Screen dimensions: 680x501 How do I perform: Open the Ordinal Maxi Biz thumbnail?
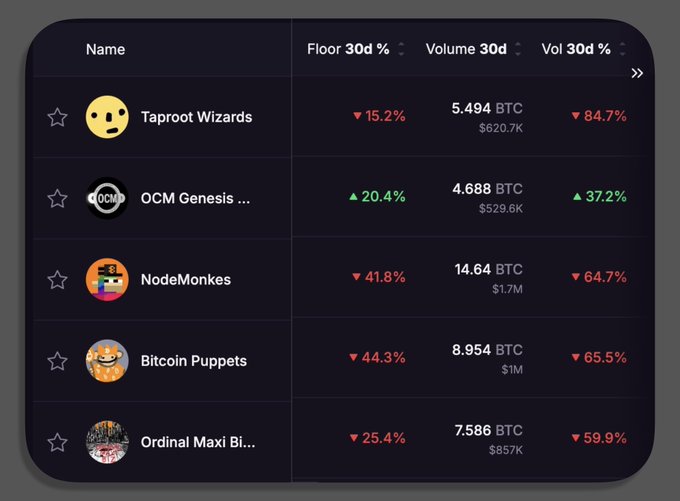tap(107, 441)
